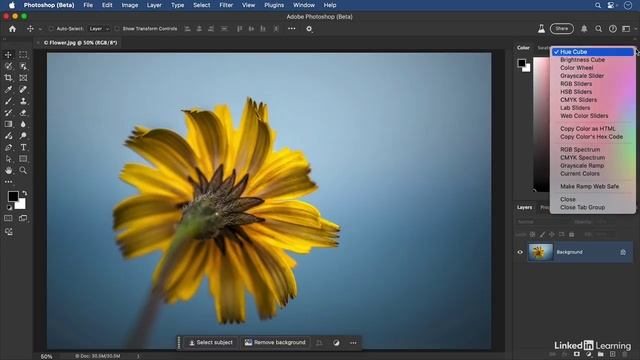Click the Share button
The height and width of the screenshot is (360, 640).
[x=562, y=29]
